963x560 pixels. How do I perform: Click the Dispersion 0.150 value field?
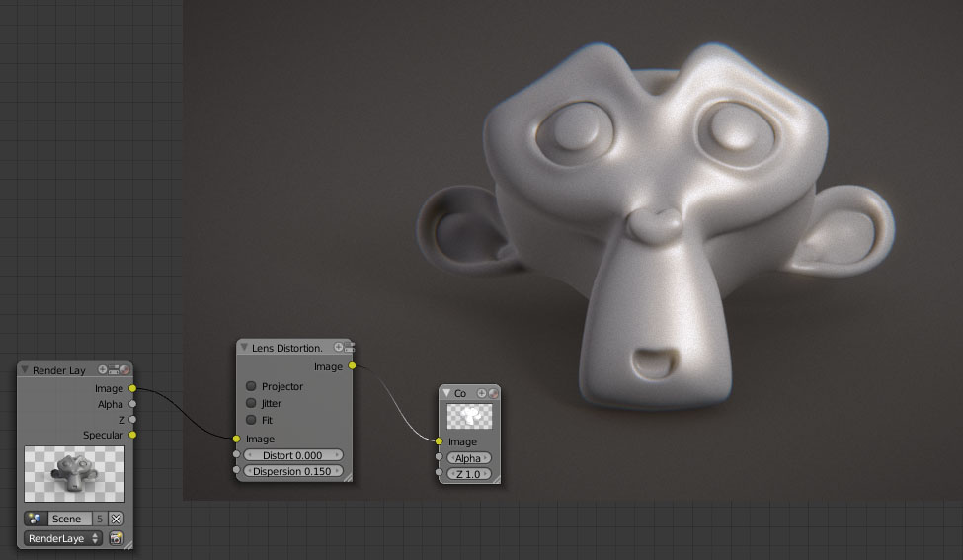(293, 471)
